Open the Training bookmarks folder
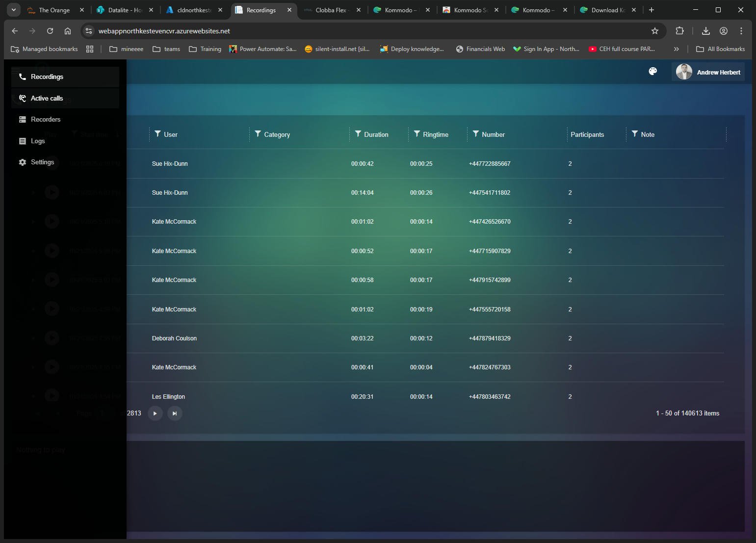This screenshot has height=543, width=756. point(205,49)
